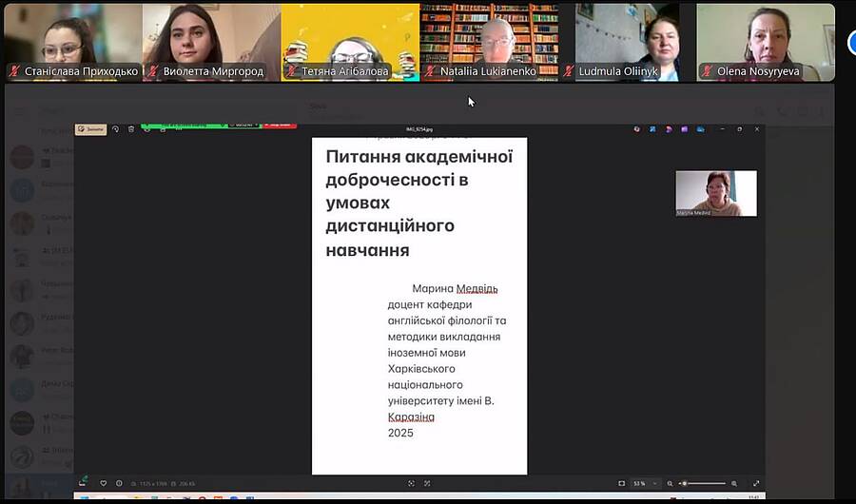The height and width of the screenshot is (504, 856).
Task: Show image info with the info icon
Action: tap(119, 483)
